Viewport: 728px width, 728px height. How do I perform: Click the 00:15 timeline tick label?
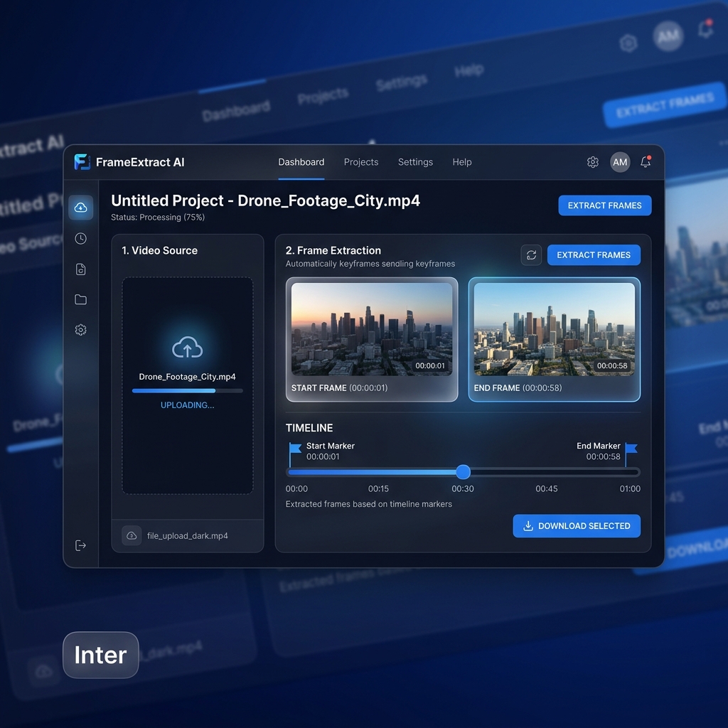378,489
